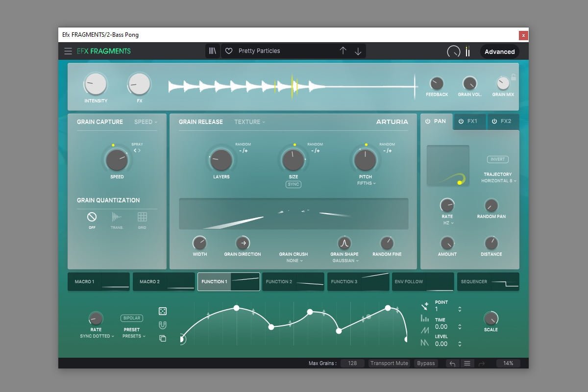Open the Sync Dotted rate dropdown
588x392 pixels.
pyautogui.click(x=97, y=336)
